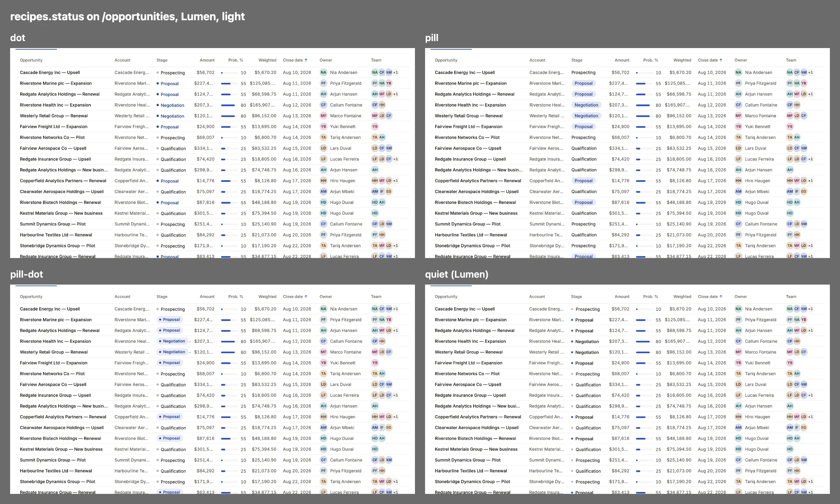Click 'Lucas Ferreira' in Redgate Insurance Upsell row, dot panel
The width and height of the screenshot is (840, 504).
[344, 159]
